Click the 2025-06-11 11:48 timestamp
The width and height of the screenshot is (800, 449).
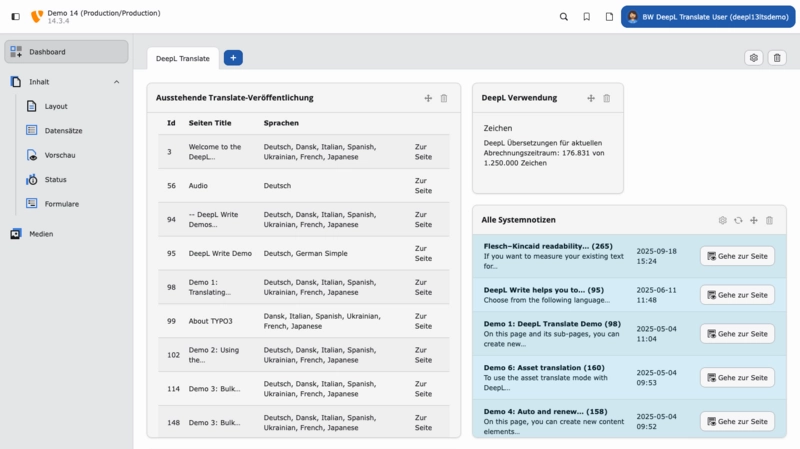pyautogui.click(x=656, y=295)
